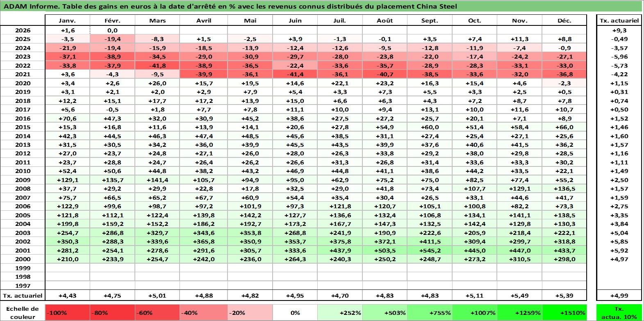Select the 2001 row label

coord(23,250)
